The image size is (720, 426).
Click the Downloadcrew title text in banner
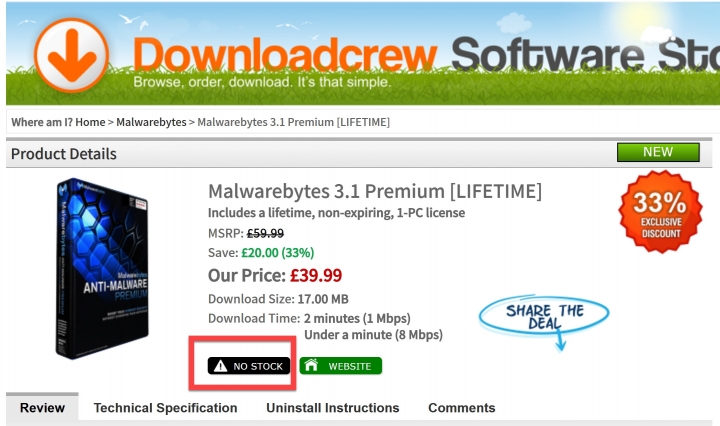tap(285, 55)
